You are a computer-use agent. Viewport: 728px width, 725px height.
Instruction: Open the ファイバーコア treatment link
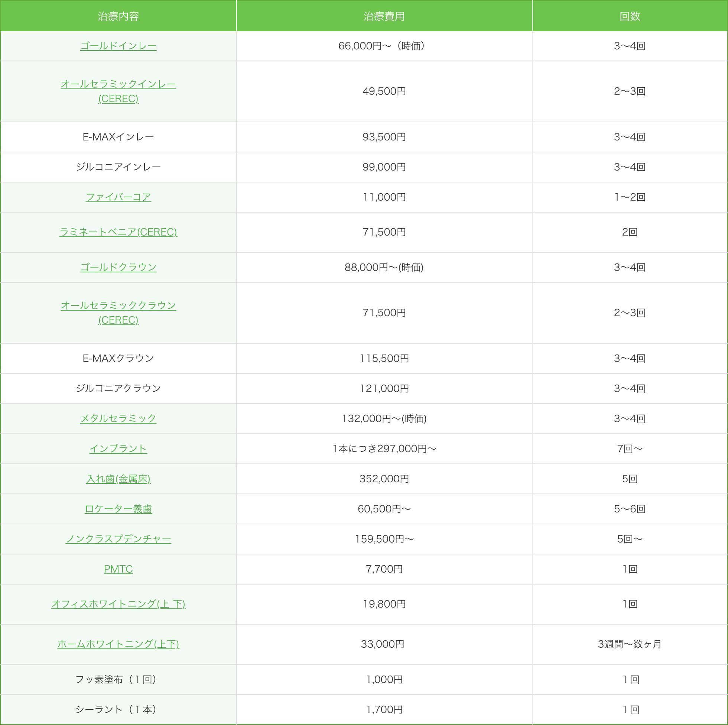pos(118,197)
